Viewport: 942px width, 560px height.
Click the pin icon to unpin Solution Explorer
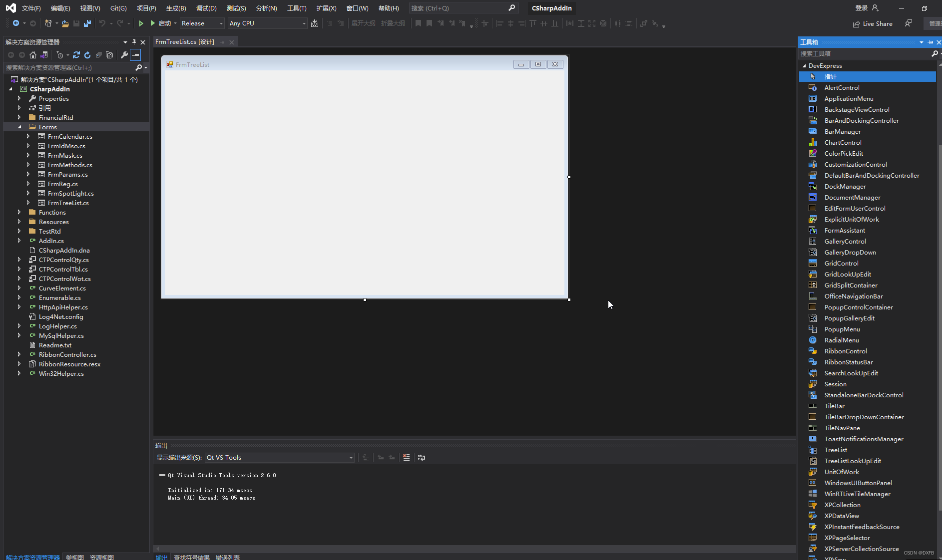tap(134, 42)
